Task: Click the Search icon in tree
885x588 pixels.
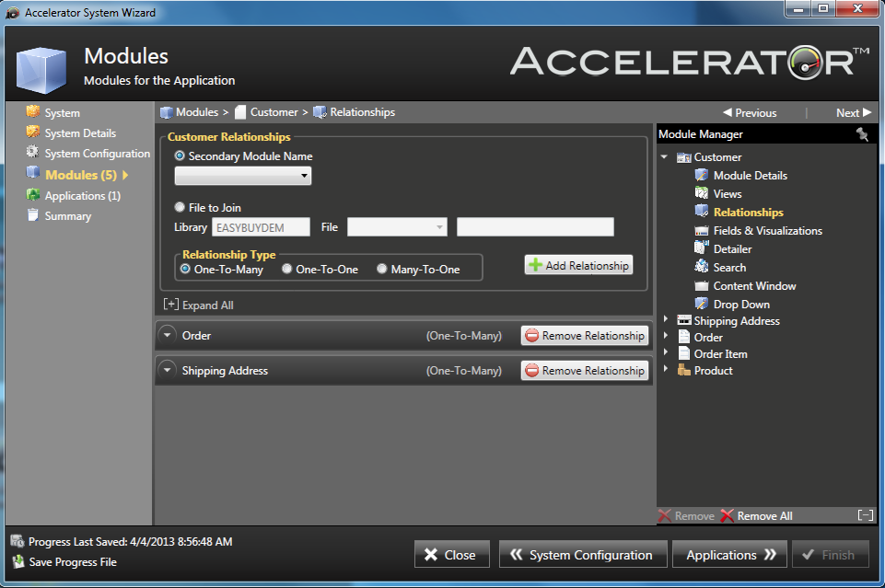Action: [701, 267]
